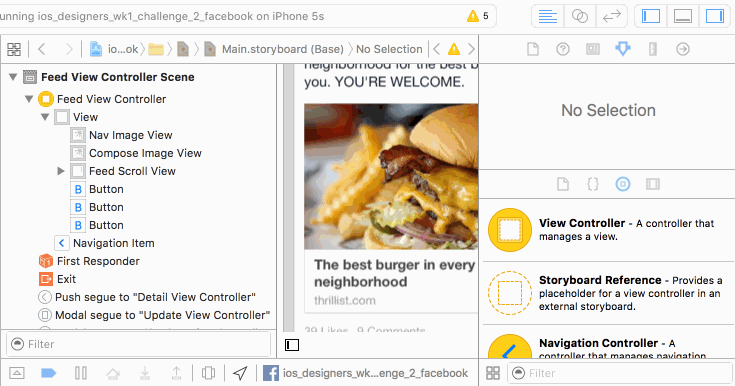Jump to next issue arrow
The height and width of the screenshot is (386, 735).
click(x=471, y=49)
